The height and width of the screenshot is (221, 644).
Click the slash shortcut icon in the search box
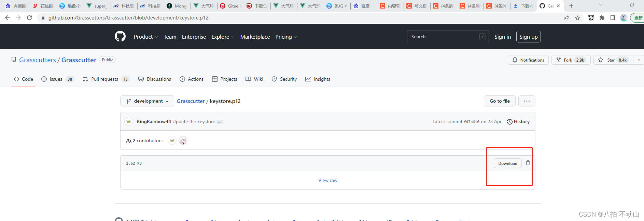(482, 37)
